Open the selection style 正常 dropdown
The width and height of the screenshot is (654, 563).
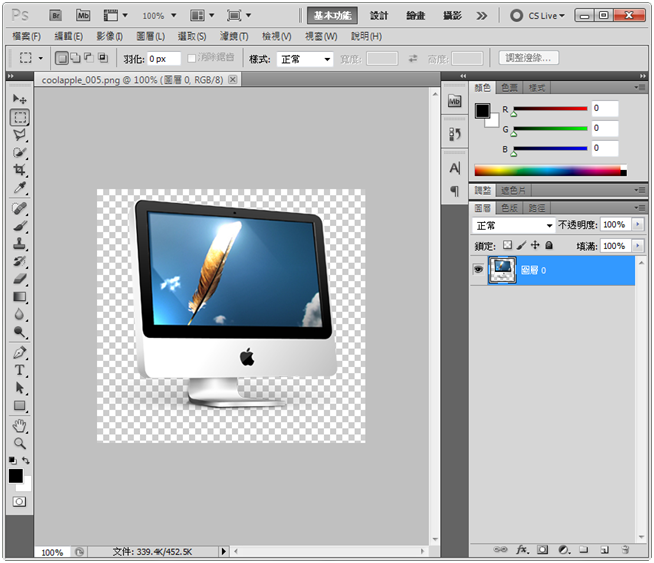coord(305,59)
